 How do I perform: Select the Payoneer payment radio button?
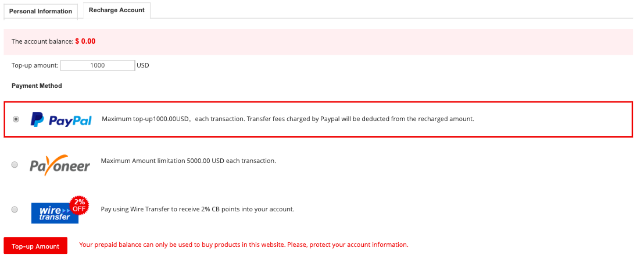[15, 165]
